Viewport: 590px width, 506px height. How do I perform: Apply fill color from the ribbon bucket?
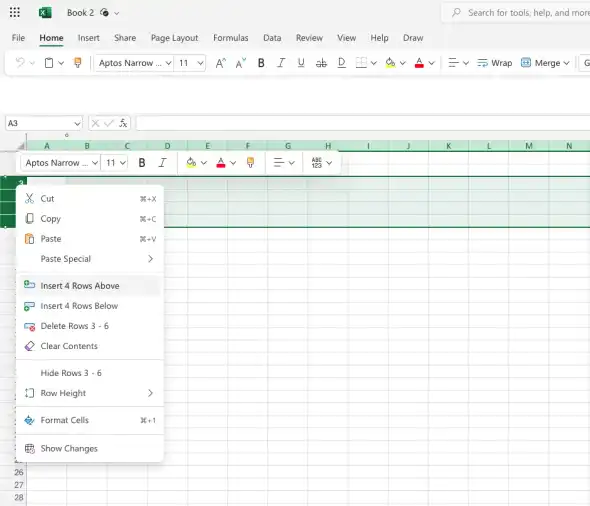[x=390, y=63]
